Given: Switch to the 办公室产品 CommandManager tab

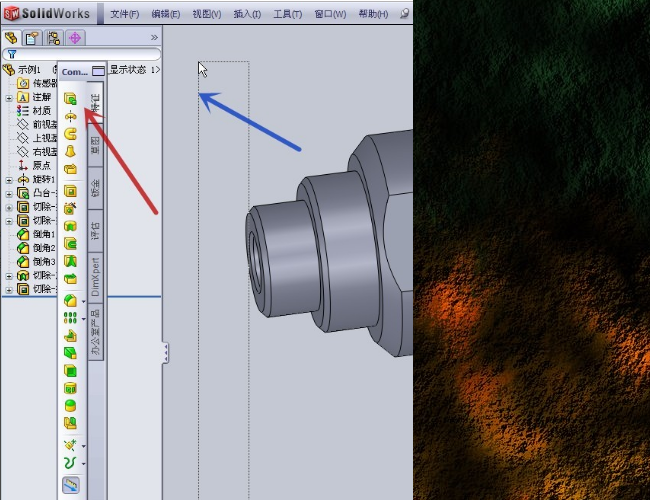Looking at the screenshot, I should pos(96,332).
